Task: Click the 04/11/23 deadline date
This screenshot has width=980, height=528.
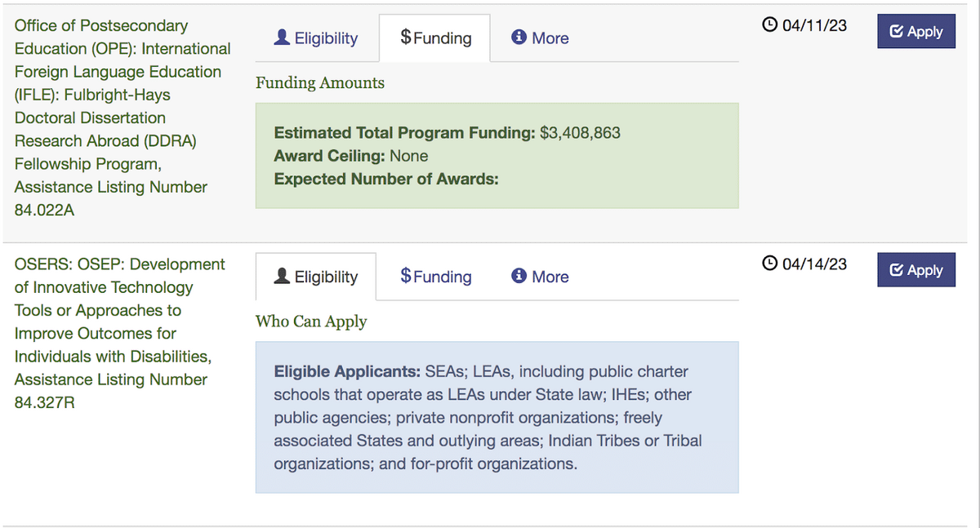Action: click(814, 25)
